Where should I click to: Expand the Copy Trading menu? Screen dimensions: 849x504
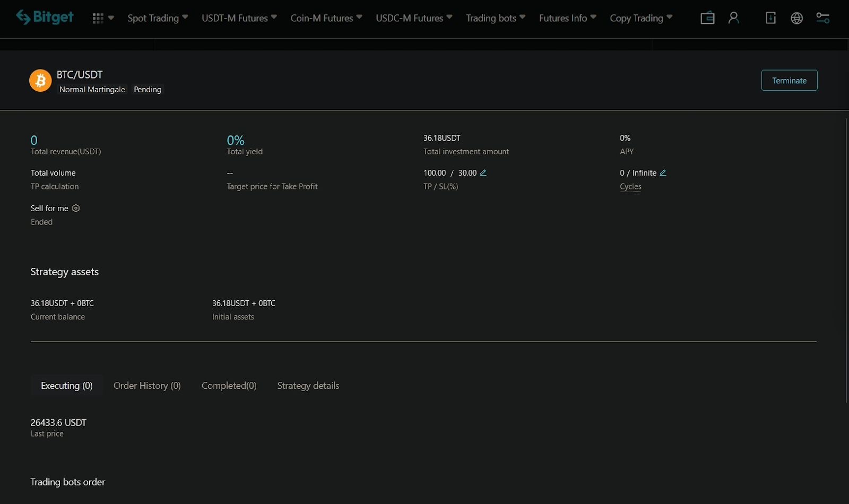(x=640, y=18)
